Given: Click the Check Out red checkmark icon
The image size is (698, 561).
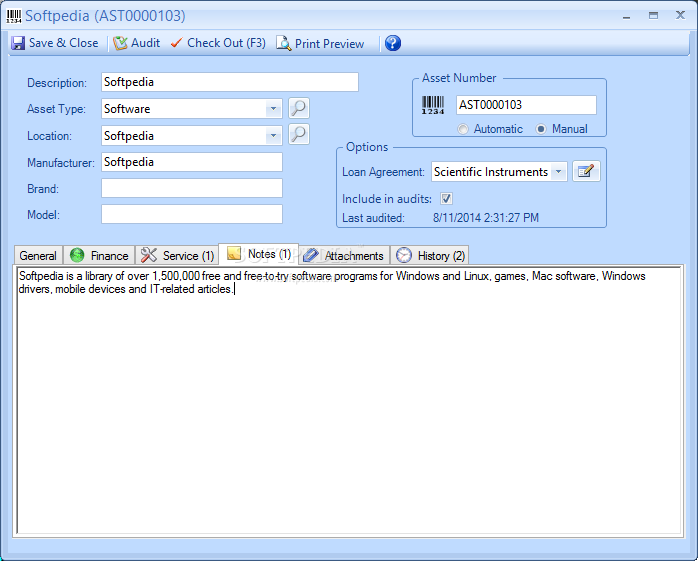Looking at the screenshot, I should (x=176, y=43).
